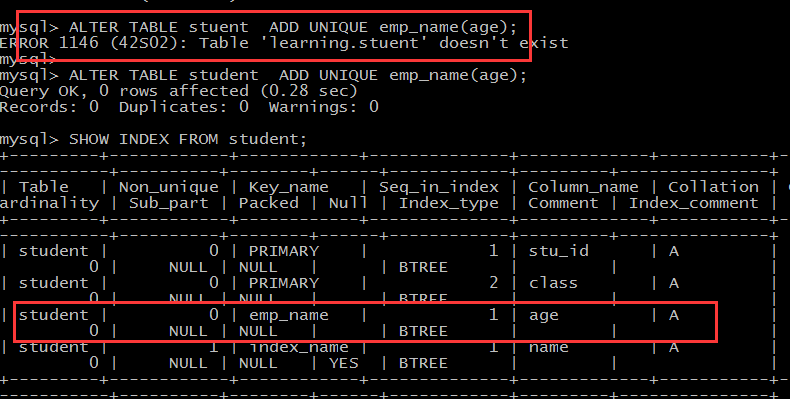This screenshot has height=399, width=790.
Task: Click 'emp_name' in the highlighted row
Action: [289, 315]
